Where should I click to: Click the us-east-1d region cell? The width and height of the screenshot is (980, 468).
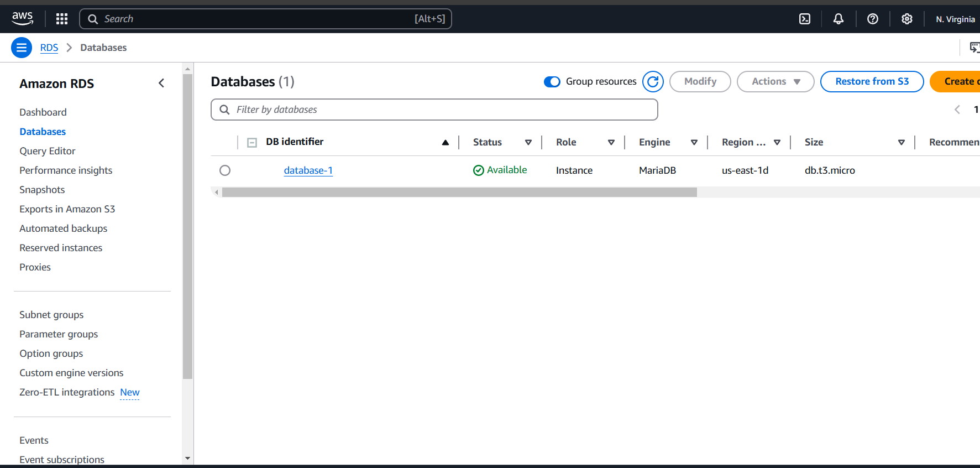[745, 170]
